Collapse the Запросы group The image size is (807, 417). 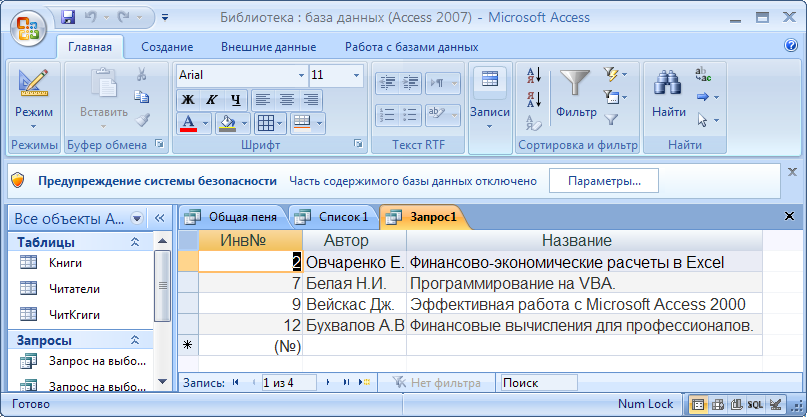tap(135, 340)
